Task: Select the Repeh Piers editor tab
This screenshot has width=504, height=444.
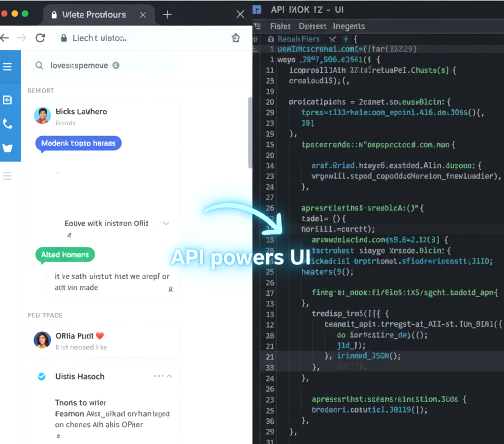Action: tap(298, 39)
